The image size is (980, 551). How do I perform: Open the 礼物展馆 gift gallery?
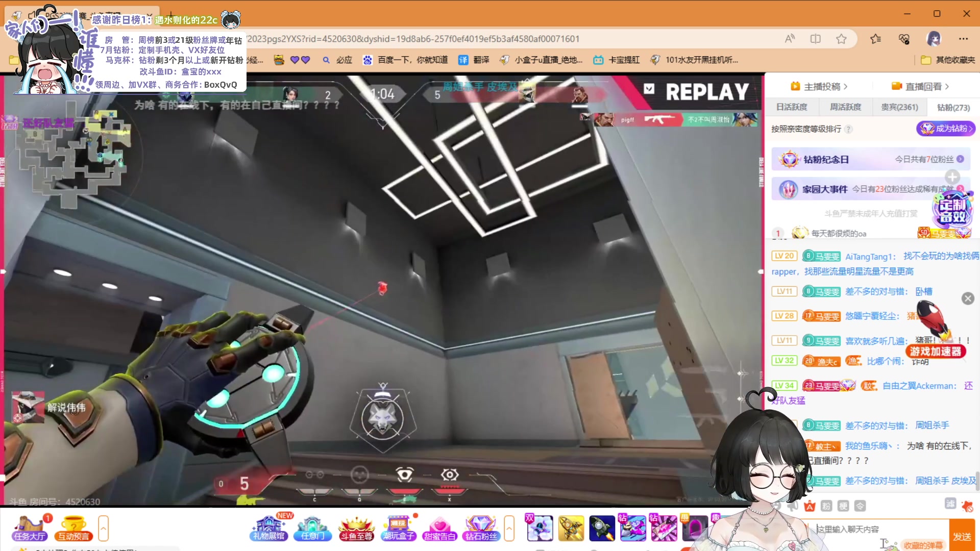pos(268,528)
